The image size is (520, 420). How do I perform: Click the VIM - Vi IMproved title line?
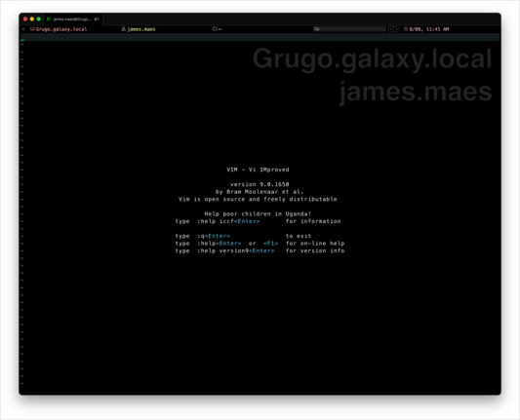click(x=258, y=170)
